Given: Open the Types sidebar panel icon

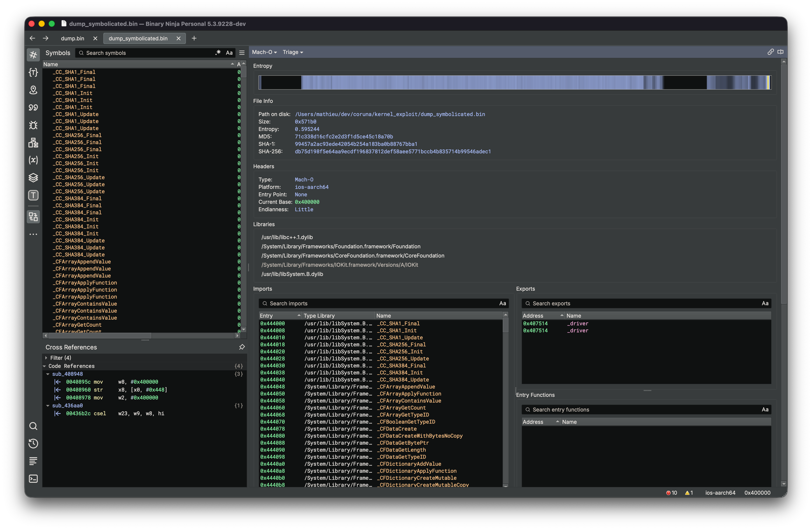Looking at the screenshot, I should 33,72.
